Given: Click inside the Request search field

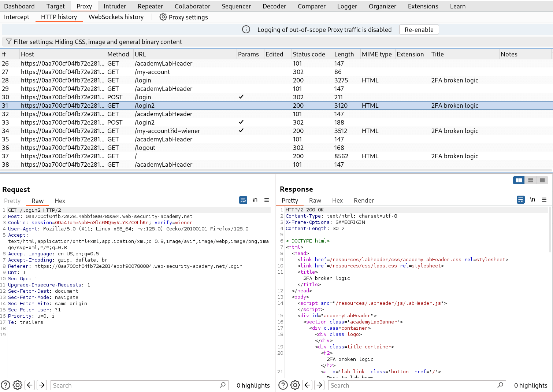Looking at the screenshot, I should point(139,385).
